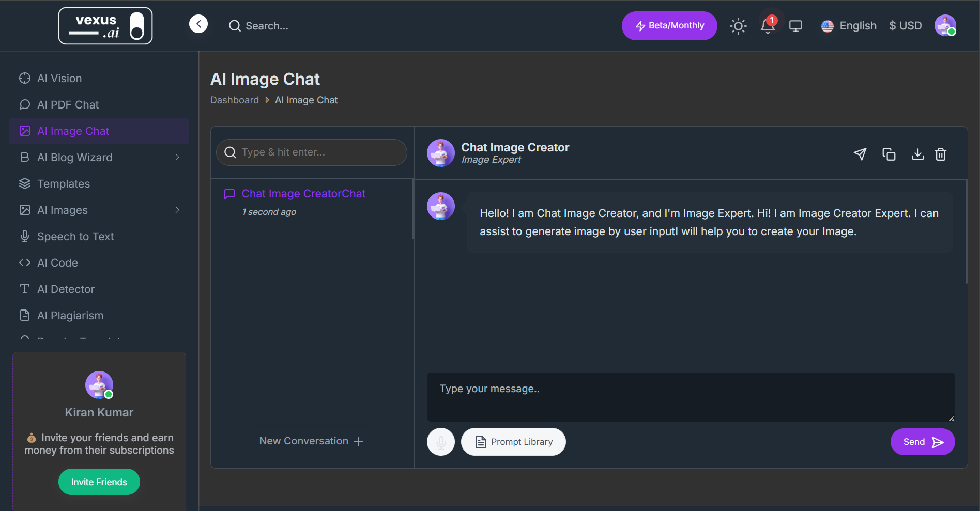Click the message text area
Image resolution: width=980 pixels, height=511 pixels.
click(x=691, y=397)
